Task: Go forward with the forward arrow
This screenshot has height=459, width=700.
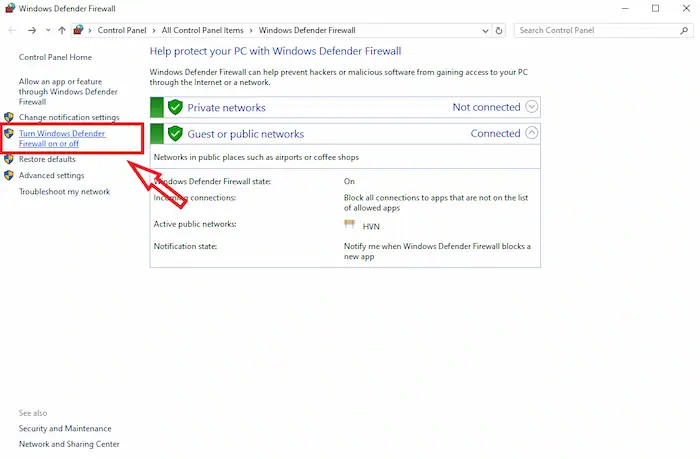Action: (32, 30)
